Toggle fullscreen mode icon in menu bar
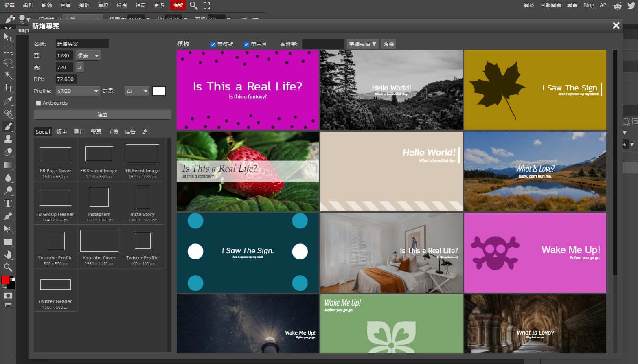Image resolution: width=638 pixels, height=364 pixels. [x=207, y=6]
